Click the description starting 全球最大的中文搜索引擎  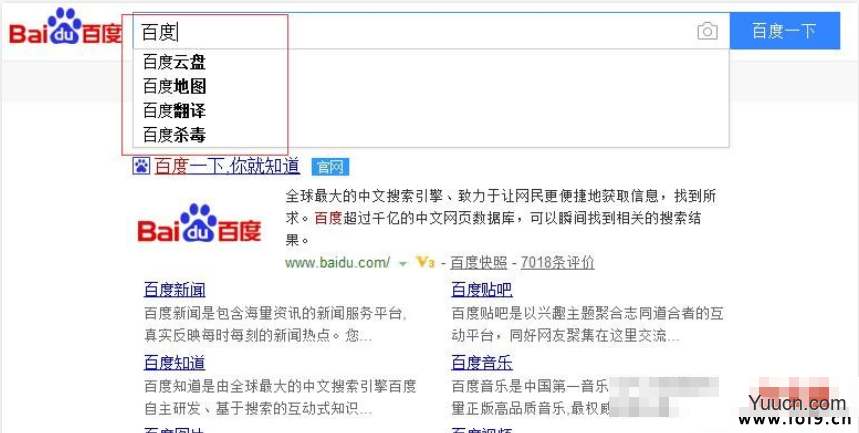[x=501, y=218]
